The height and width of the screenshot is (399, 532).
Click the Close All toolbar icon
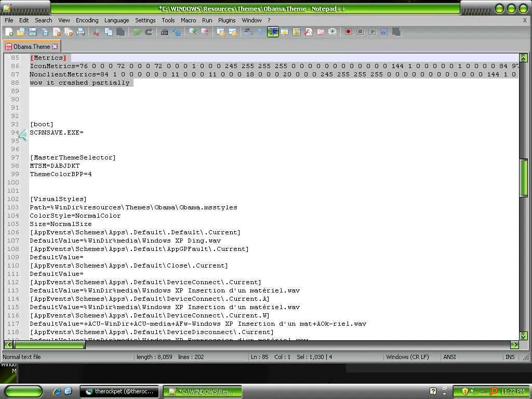point(69,32)
